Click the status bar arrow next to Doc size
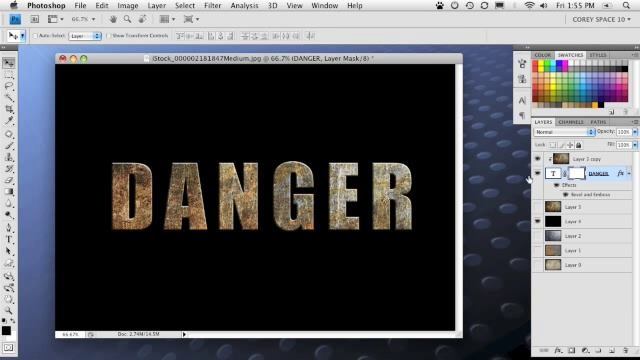The image size is (640, 360). pyautogui.click(x=184, y=334)
